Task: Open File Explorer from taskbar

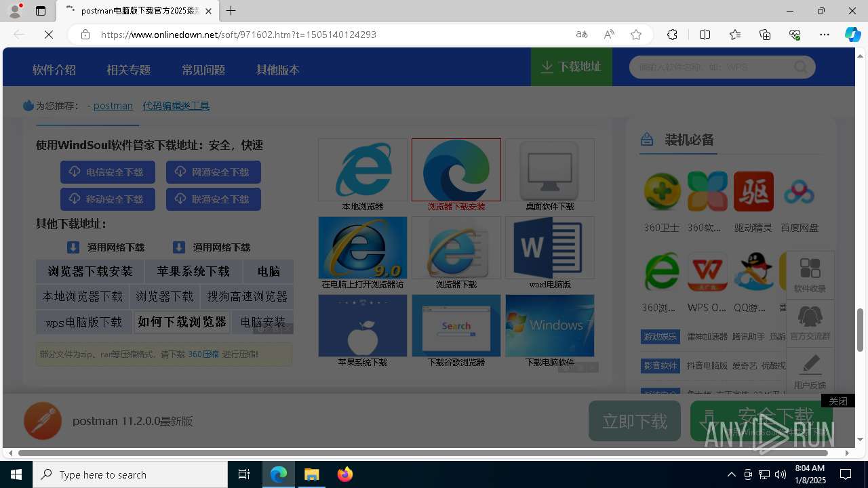Action: tap(312, 474)
